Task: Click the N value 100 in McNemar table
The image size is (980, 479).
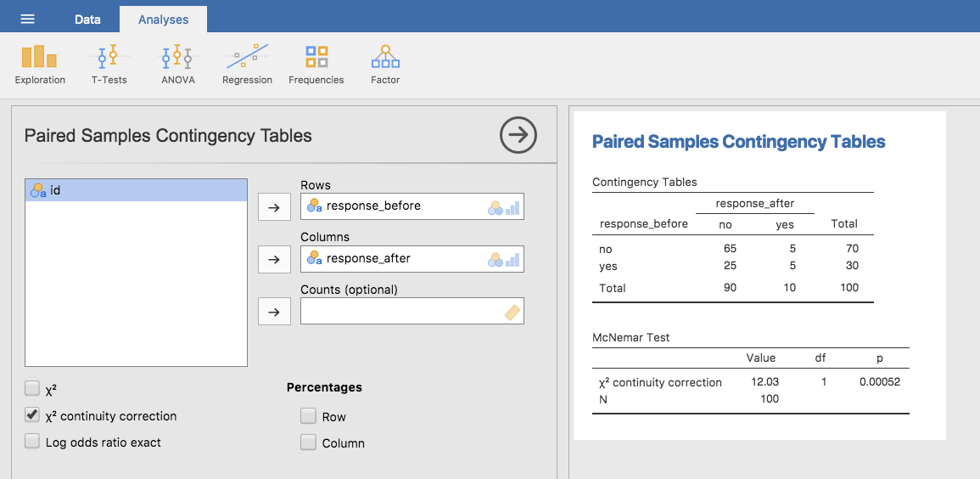Action: 770,398
